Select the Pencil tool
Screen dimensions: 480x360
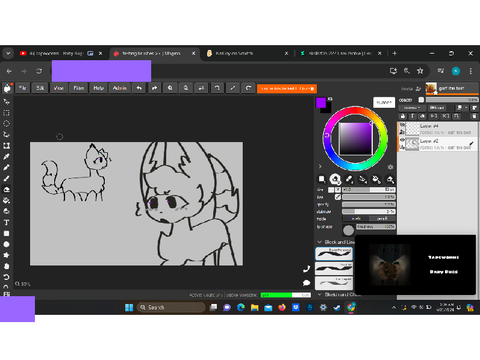6,168
